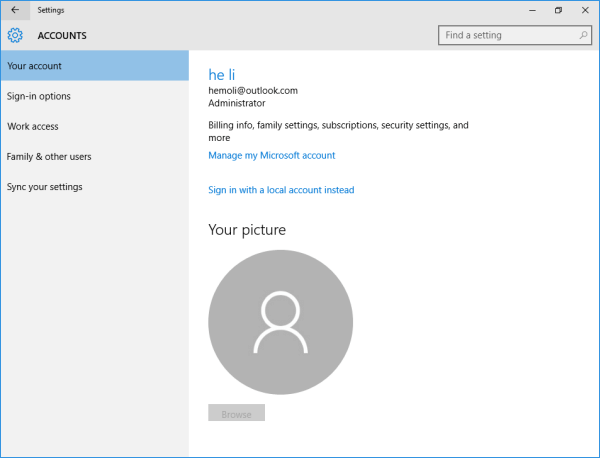This screenshot has height=458, width=600.
Task: Click the 'he li' account name
Action: click(x=221, y=74)
